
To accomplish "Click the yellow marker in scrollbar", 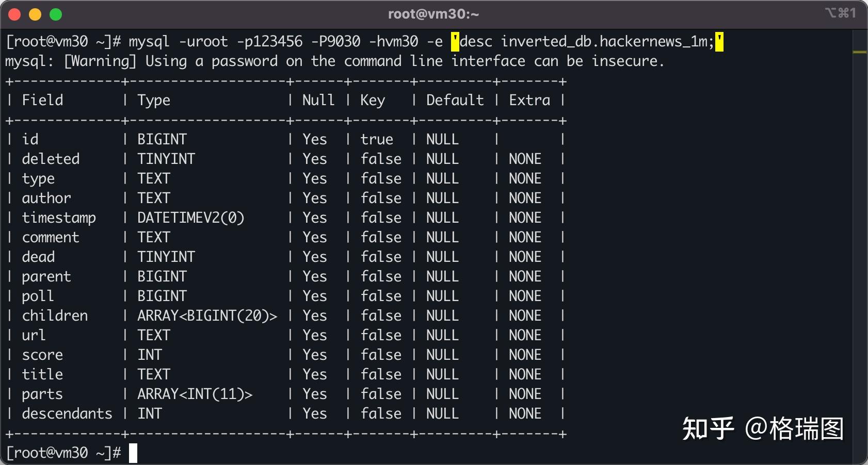I will 860,52.
